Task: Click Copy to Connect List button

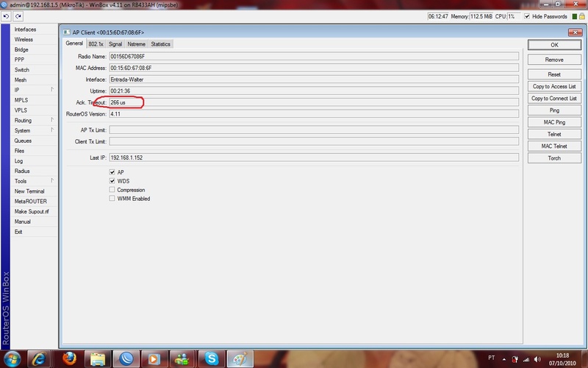Action: (x=554, y=99)
